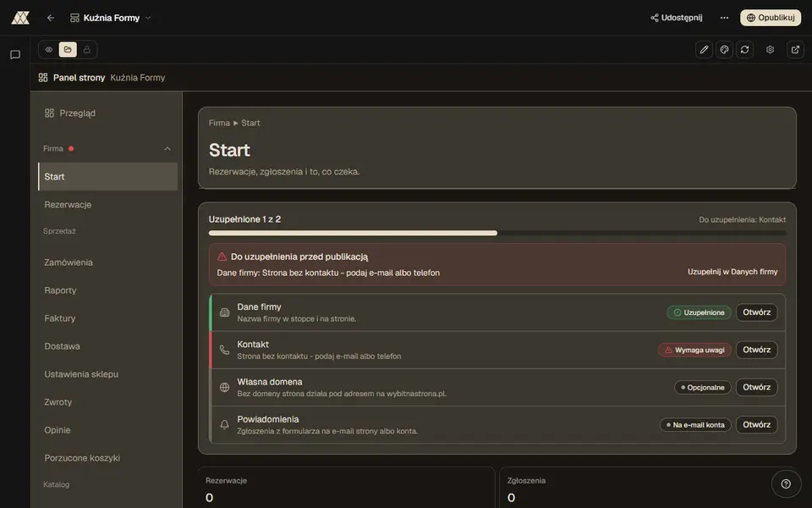Click the Opublikuj button
Viewport: 812px width, 508px height.
[x=771, y=18]
